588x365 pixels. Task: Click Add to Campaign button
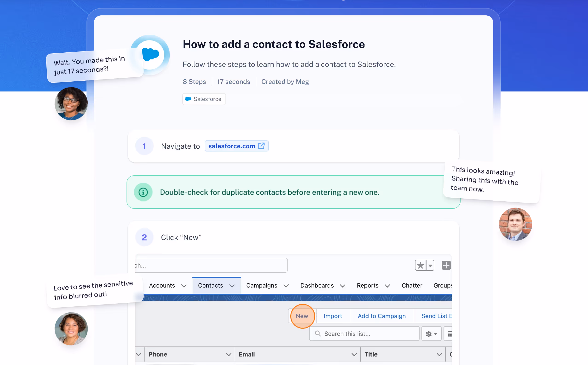tap(382, 316)
